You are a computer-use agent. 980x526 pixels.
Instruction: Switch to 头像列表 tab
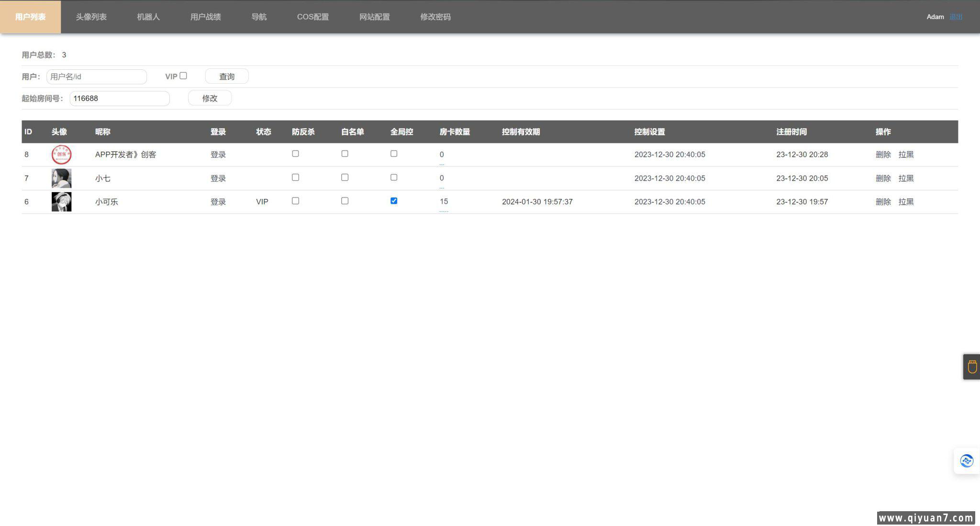point(91,17)
